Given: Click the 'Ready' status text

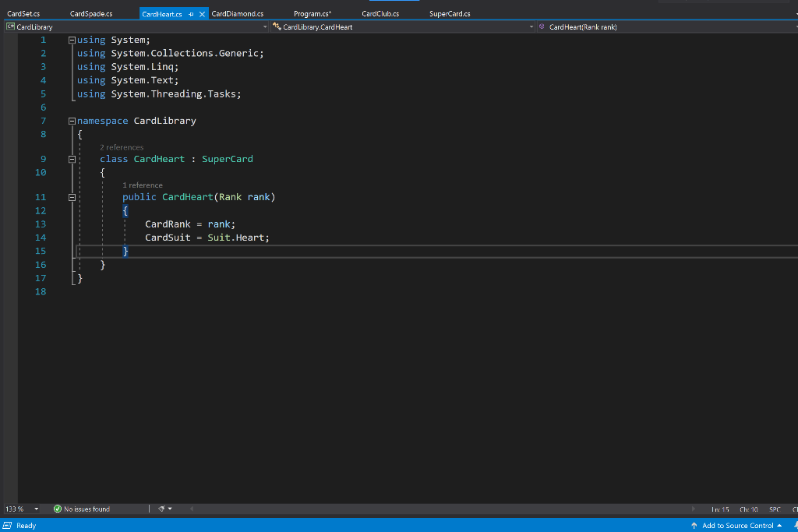Looking at the screenshot, I should tap(26, 526).
